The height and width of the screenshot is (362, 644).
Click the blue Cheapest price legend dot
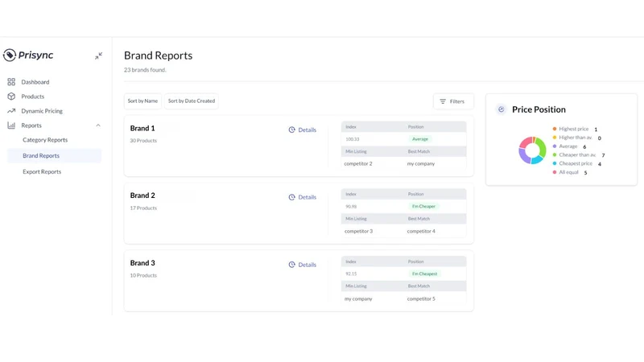pyautogui.click(x=555, y=163)
